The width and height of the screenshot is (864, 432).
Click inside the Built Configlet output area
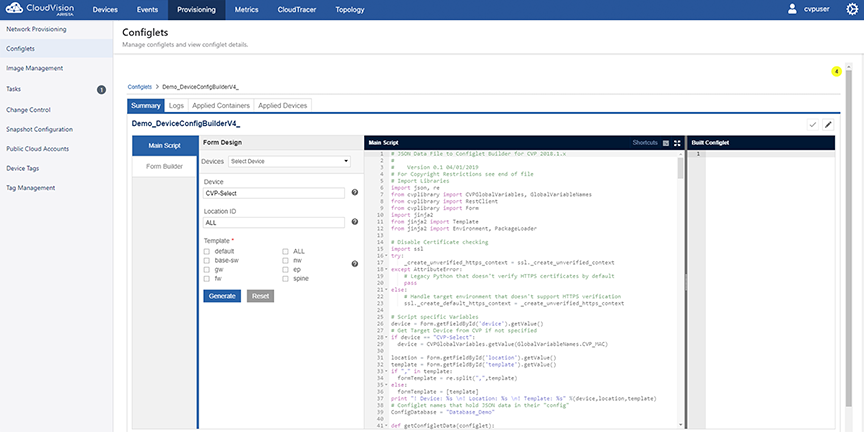click(770, 289)
